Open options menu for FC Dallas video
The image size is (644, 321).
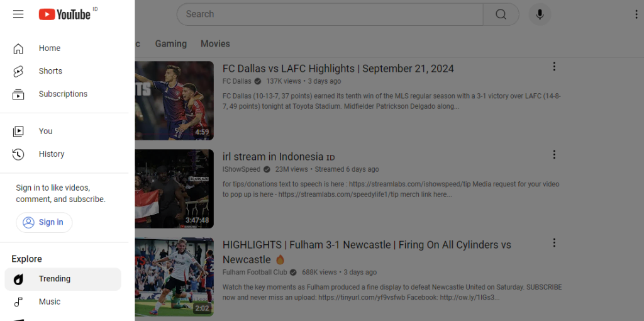click(x=554, y=67)
